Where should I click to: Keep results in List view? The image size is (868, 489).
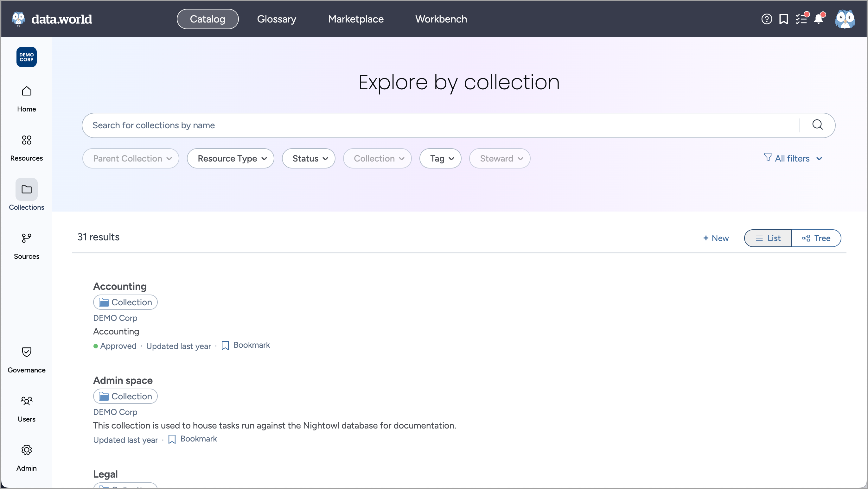[768, 238]
